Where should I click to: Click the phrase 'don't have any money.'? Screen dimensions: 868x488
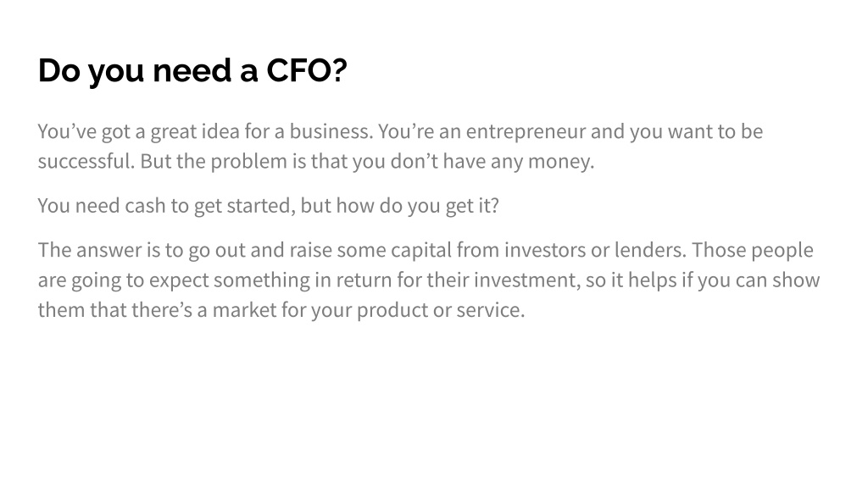click(492, 162)
